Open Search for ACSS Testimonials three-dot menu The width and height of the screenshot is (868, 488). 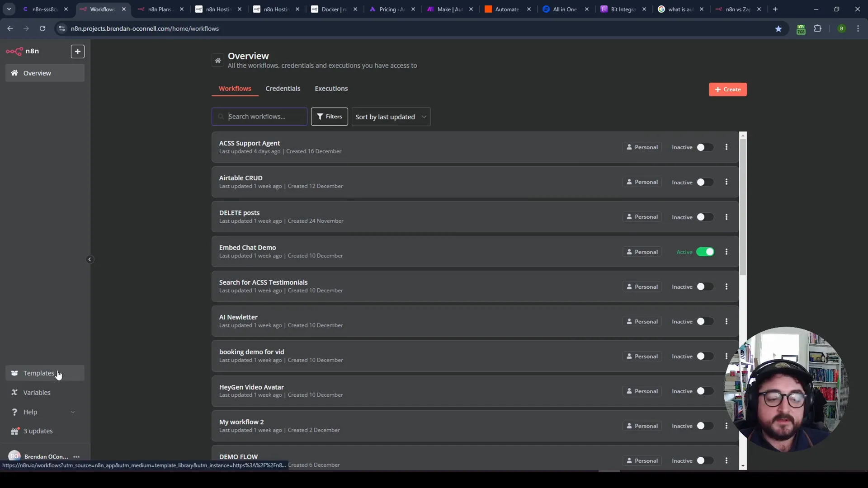click(726, 286)
